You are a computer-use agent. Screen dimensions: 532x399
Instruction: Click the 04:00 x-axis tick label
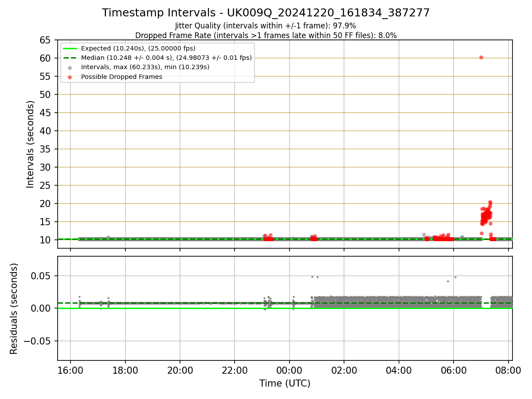coord(399,370)
